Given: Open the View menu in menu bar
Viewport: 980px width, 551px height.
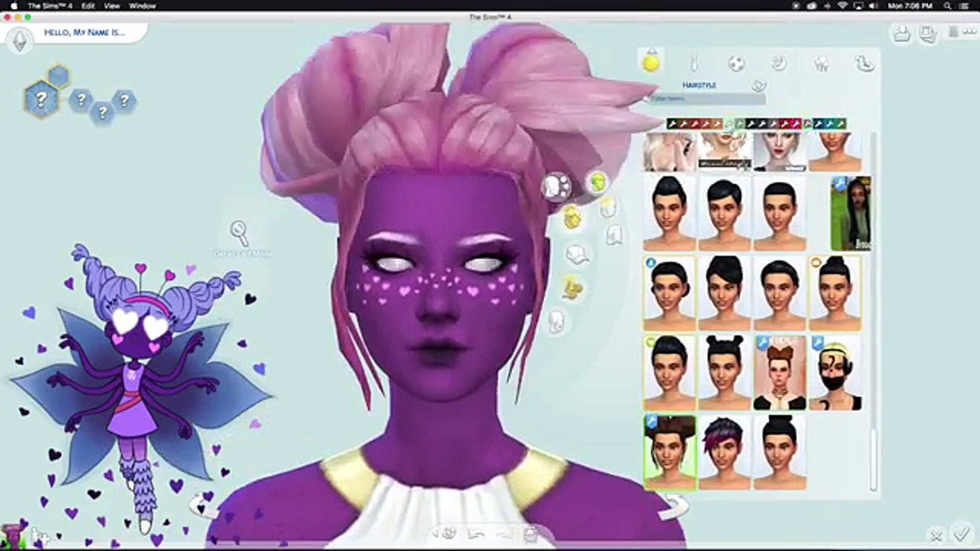Looking at the screenshot, I should 112,6.
